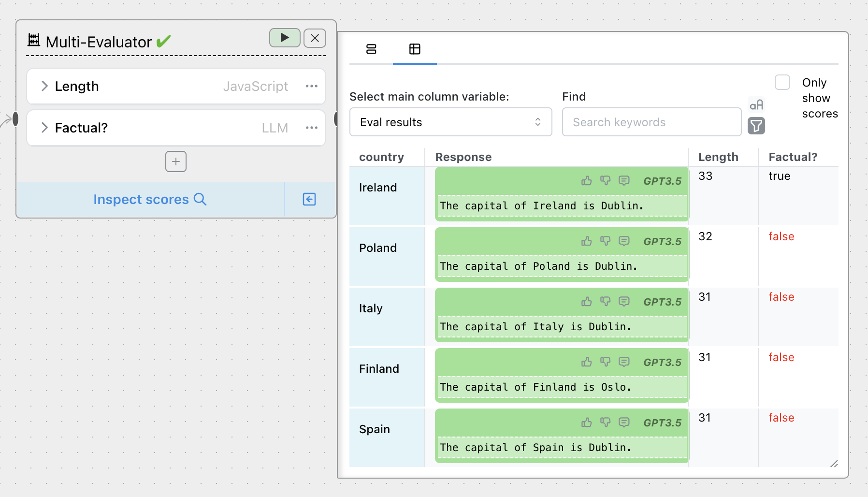Enable Only show scores checkbox
The image size is (868, 497).
pos(782,82)
